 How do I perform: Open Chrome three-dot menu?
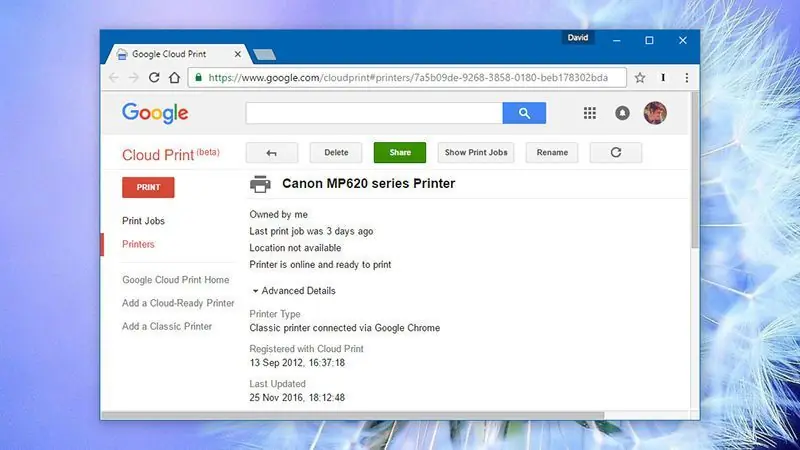coord(687,78)
